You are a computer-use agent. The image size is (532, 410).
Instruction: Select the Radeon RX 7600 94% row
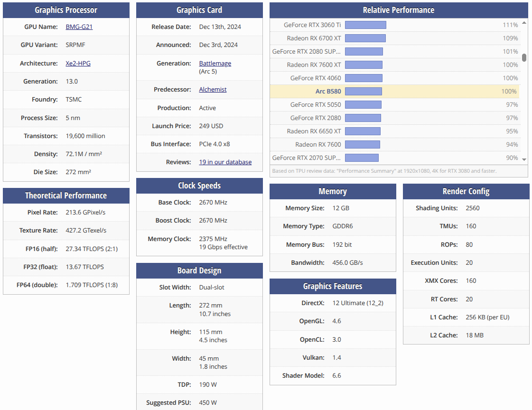click(394, 144)
